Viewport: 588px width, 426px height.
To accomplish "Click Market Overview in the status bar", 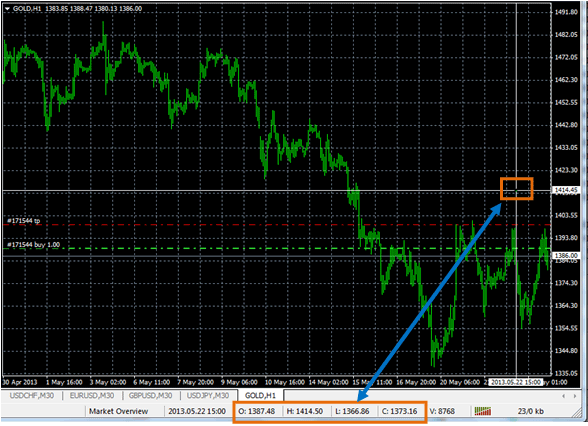I will pos(118,411).
